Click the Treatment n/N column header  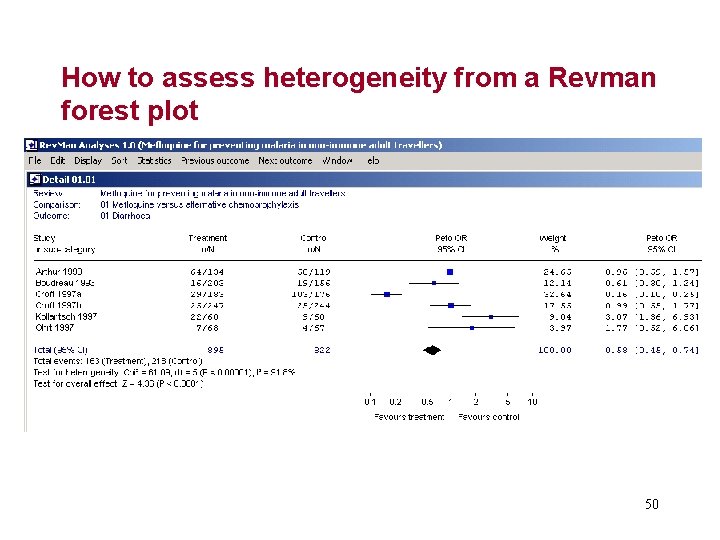click(208, 243)
